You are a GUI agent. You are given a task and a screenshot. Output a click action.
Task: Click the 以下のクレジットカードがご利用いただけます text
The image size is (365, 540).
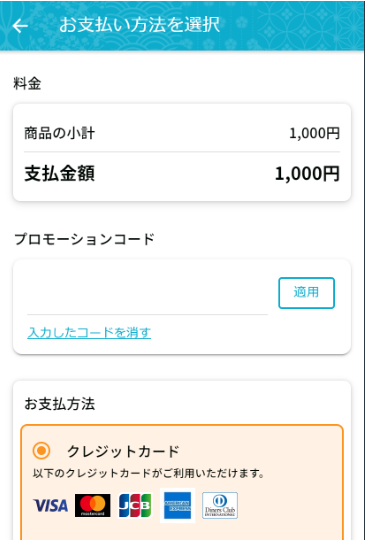pos(149,474)
